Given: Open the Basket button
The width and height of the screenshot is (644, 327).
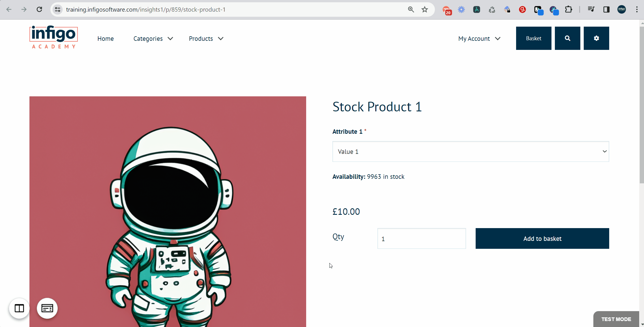Looking at the screenshot, I should pyautogui.click(x=533, y=38).
